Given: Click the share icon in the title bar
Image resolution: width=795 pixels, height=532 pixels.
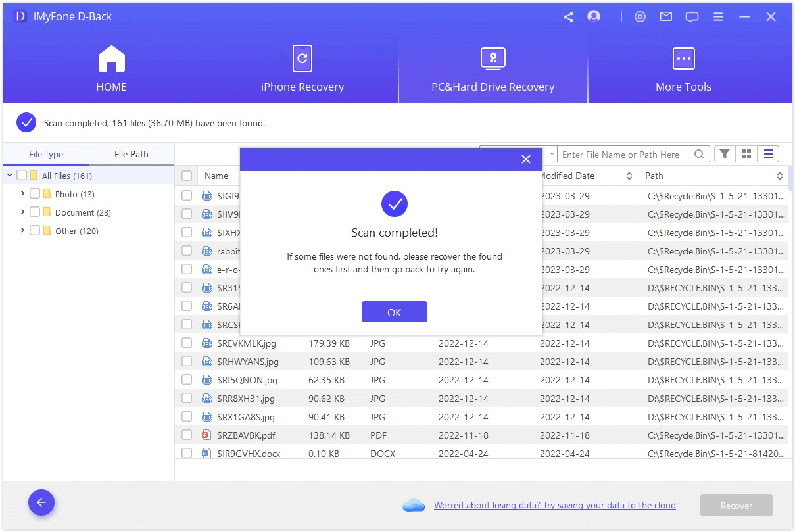Looking at the screenshot, I should (x=568, y=17).
